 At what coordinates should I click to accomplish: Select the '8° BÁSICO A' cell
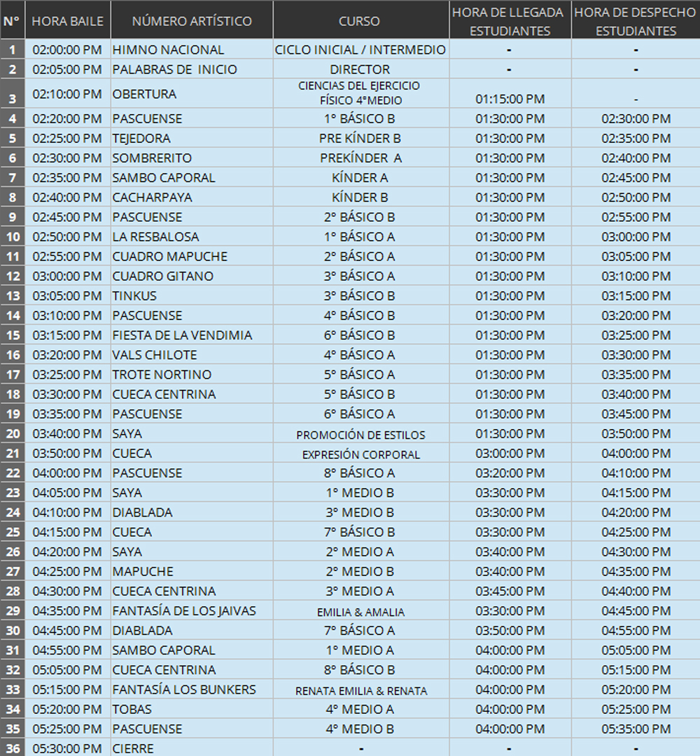click(361, 472)
